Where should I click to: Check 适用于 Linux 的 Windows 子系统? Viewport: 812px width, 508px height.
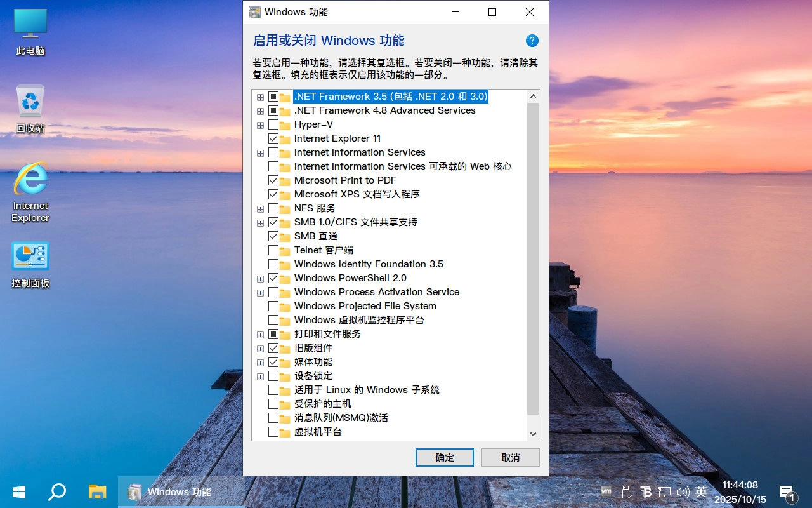coord(273,390)
